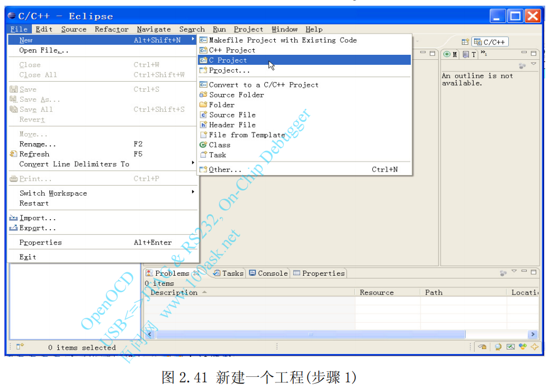
Task: Expand the New submenu arrow
Action: click(x=193, y=40)
